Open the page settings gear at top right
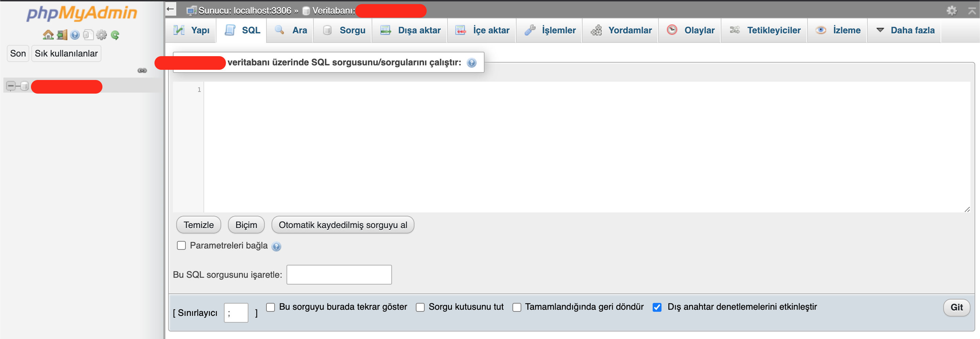 pyautogui.click(x=951, y=10)
